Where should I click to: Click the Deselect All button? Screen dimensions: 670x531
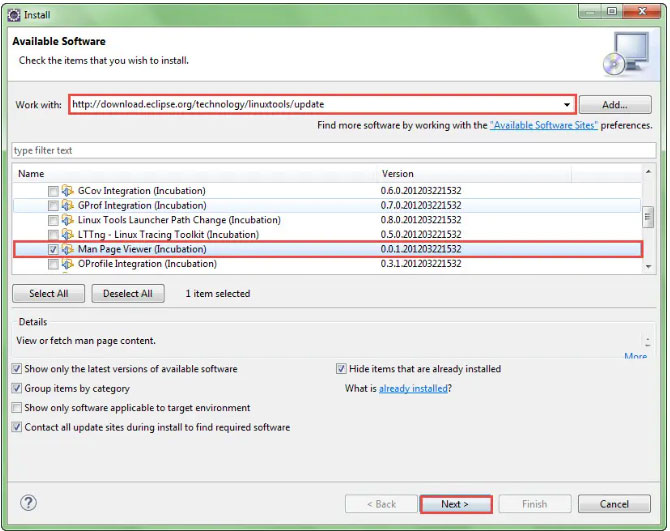(128, 294)
